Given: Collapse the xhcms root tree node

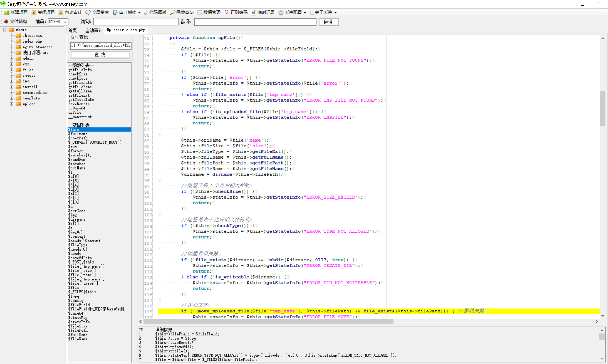Looking at the screenshot, I should tap(5, 30).
